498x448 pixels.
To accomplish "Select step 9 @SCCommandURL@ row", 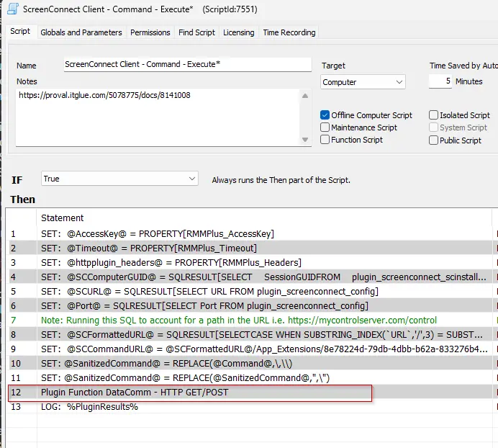I will (250, 349).
